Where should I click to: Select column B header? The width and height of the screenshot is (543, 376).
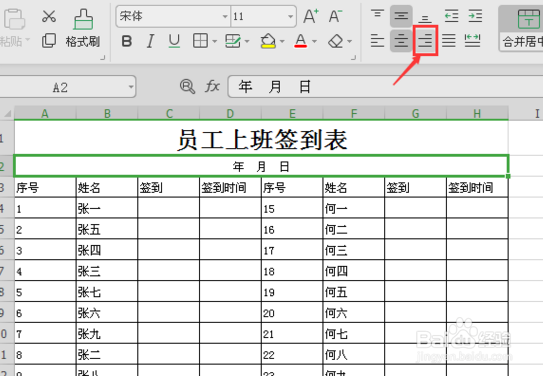coord(107,113)
